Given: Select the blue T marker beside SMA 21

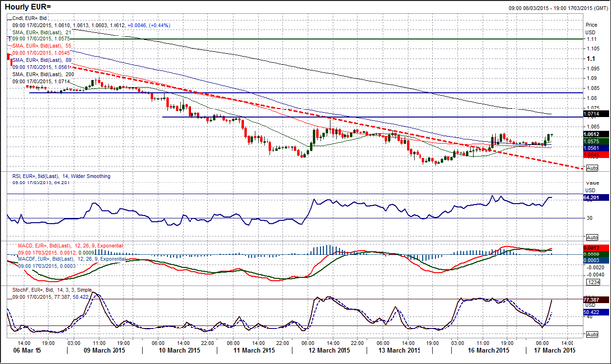Looking at the screenshot, I should click(x=9, y=39).
